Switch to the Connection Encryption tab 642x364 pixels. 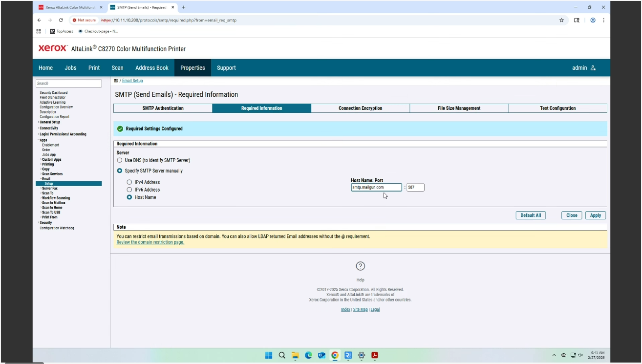click(x=360, y=108)
